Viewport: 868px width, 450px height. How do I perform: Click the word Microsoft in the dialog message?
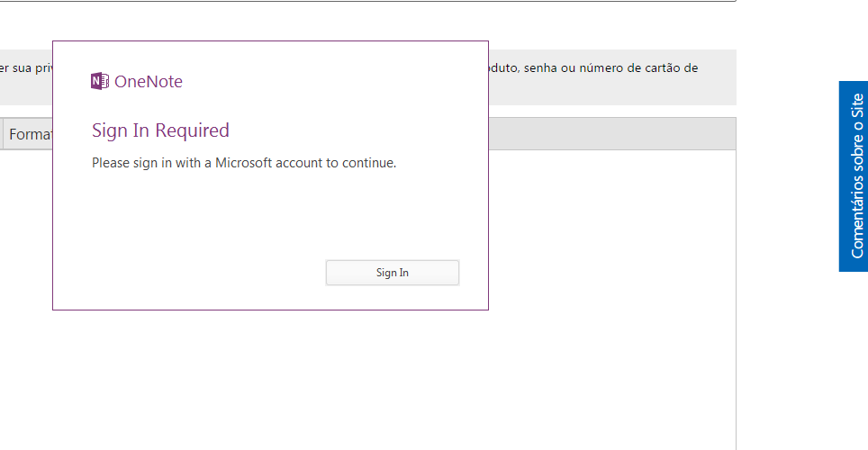click(x=244, y=163)
